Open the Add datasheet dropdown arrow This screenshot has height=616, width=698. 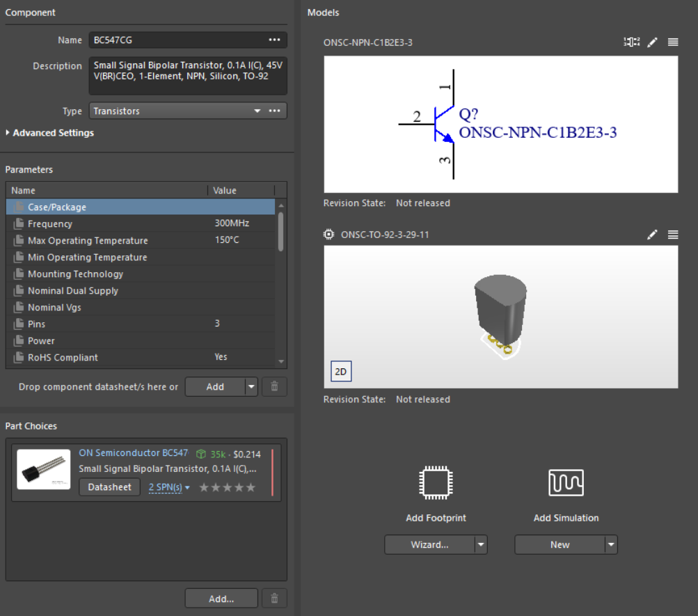coord(251,387)
